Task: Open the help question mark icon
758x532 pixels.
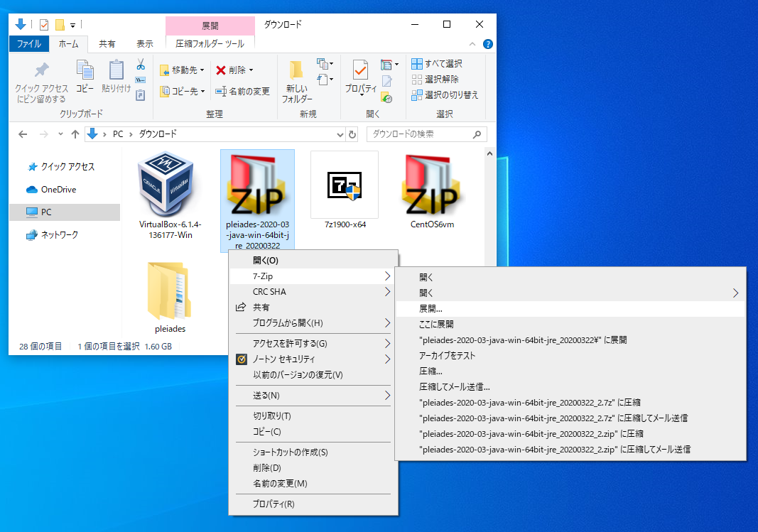Action: coord(488,44)
